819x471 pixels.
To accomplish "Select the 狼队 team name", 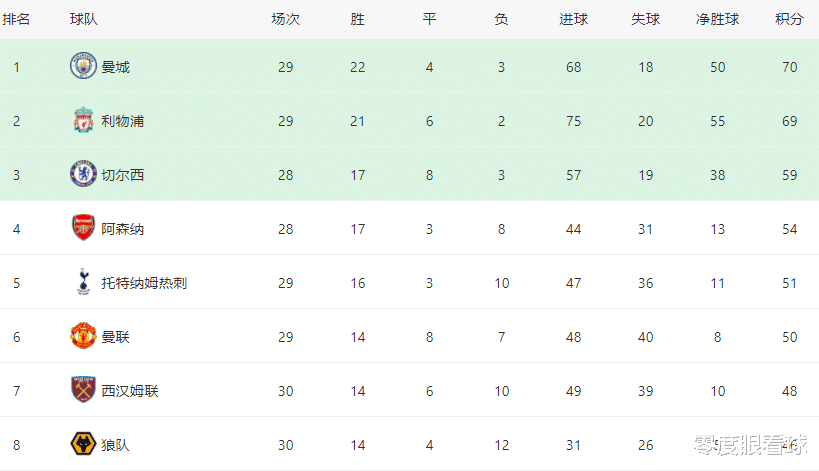I will pyautogui.click(x=115, y=445).
